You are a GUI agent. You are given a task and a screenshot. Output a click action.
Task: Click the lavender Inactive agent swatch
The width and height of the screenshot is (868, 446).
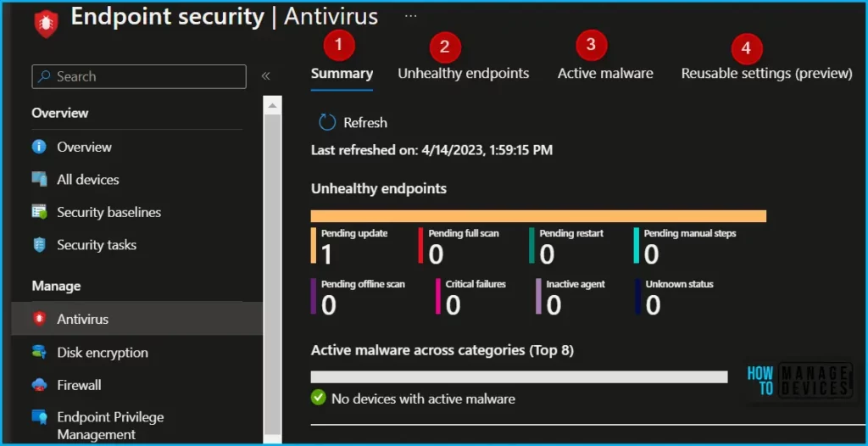point(538,296)
